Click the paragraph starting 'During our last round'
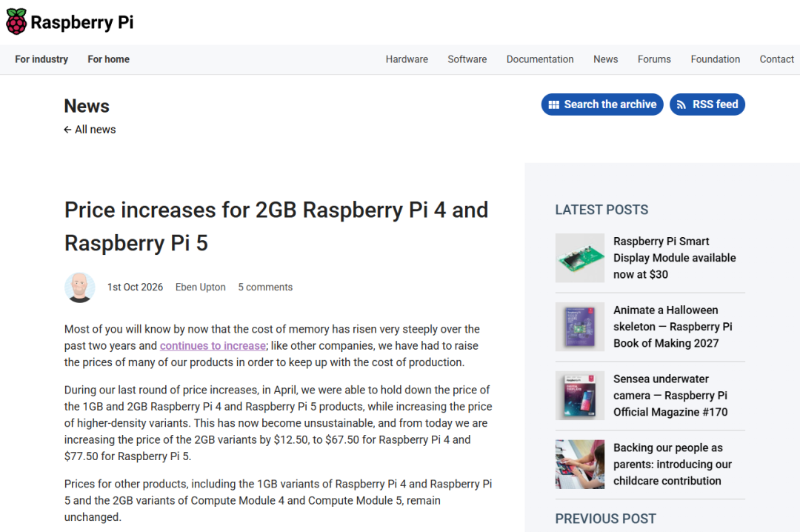Screen dimensions: 800x532 click(x=278, y=423)
